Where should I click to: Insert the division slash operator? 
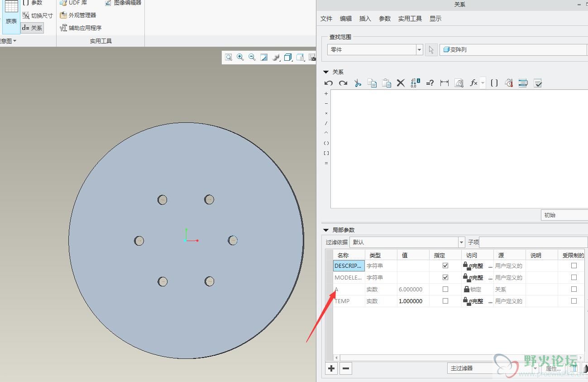[x=326, y=123]
